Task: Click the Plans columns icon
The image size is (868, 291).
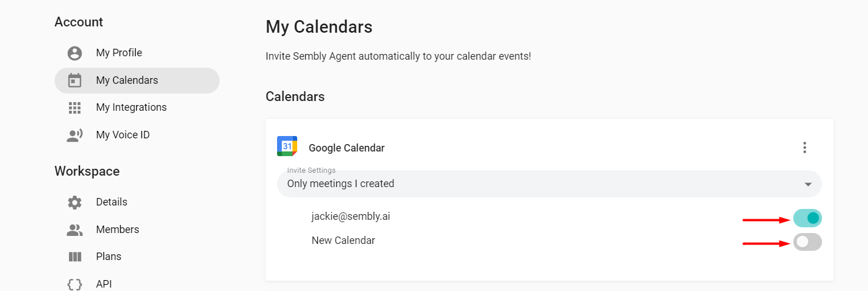Action: click(75, 257)
